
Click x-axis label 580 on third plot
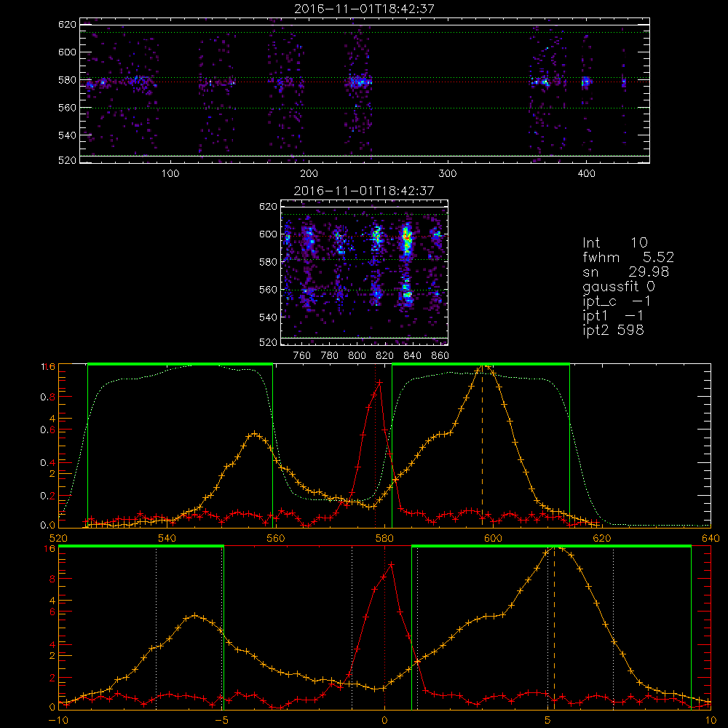[x=384, y=538]
